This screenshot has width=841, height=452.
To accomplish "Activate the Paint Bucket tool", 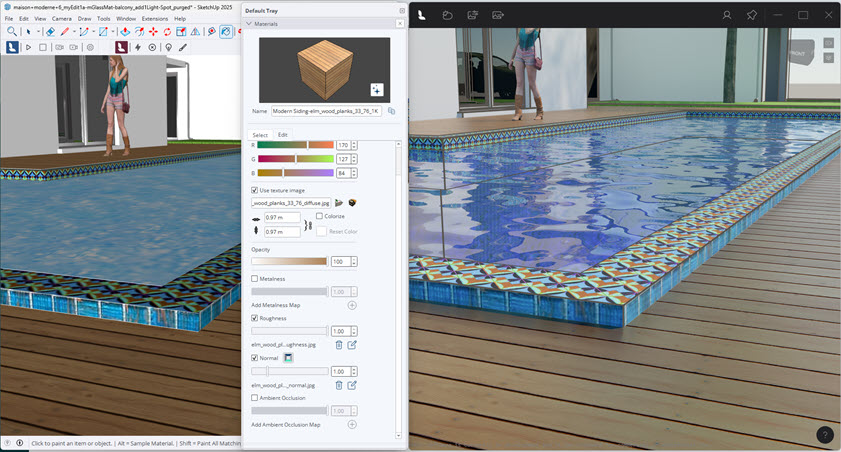I will click(x=226, y=32).
